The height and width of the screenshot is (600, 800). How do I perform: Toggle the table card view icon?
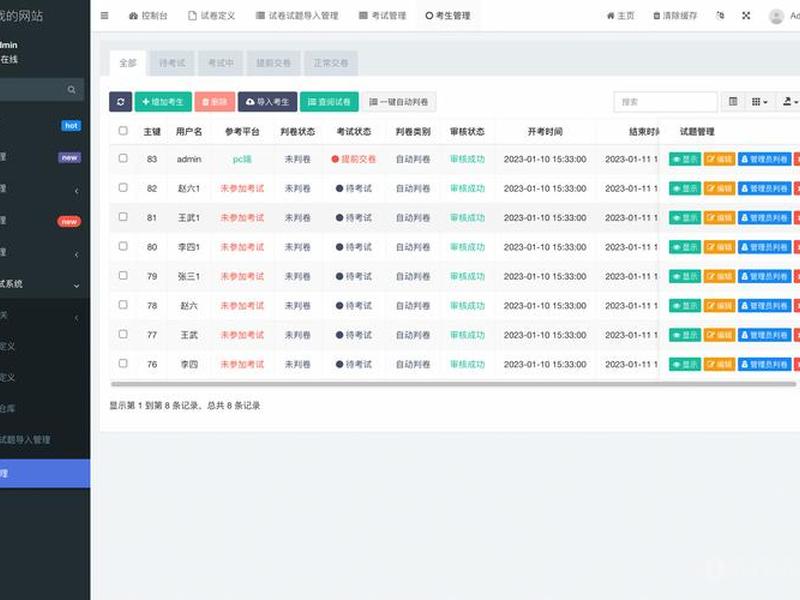[x=733, y=102]
